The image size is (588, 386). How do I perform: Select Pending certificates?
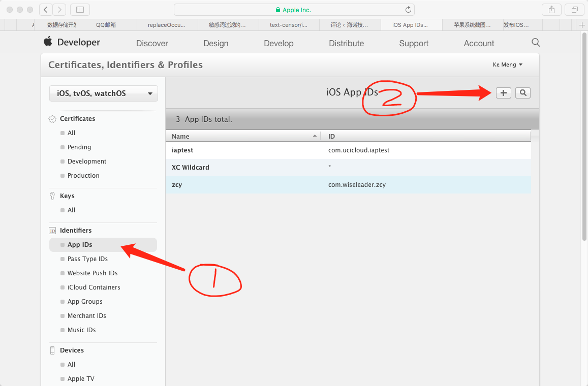pyautogui.click(x=79, y=147)
